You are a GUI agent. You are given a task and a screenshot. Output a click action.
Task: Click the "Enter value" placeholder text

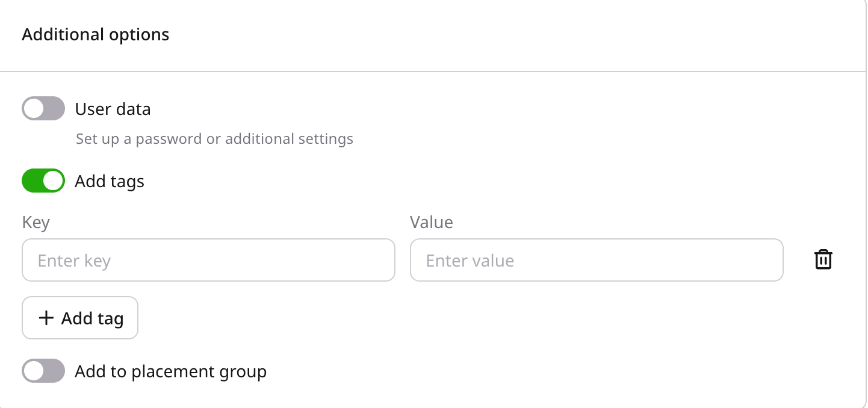(x=470, y=261)
